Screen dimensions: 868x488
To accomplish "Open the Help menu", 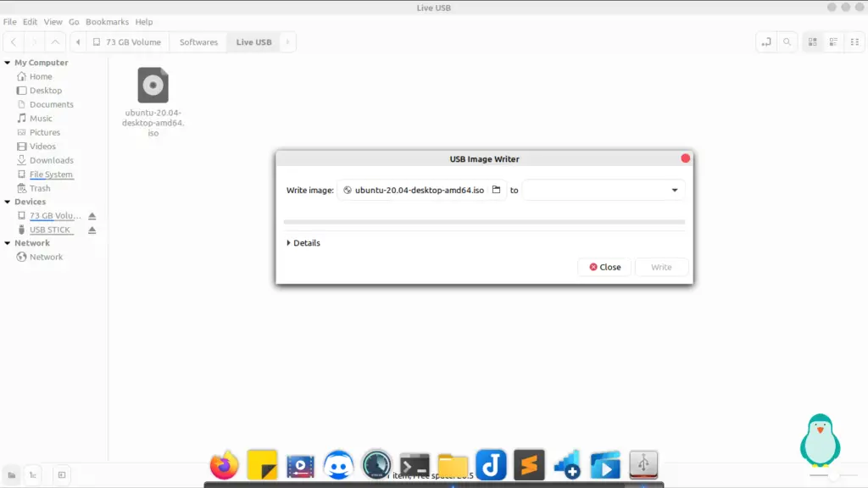I will [x=144, y=21].
